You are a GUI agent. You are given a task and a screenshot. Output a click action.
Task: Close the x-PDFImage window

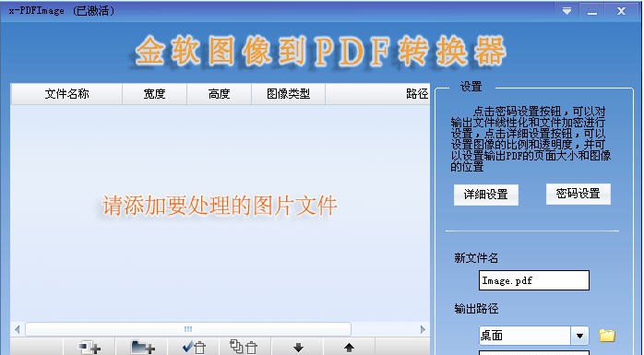tap(622, 11)
